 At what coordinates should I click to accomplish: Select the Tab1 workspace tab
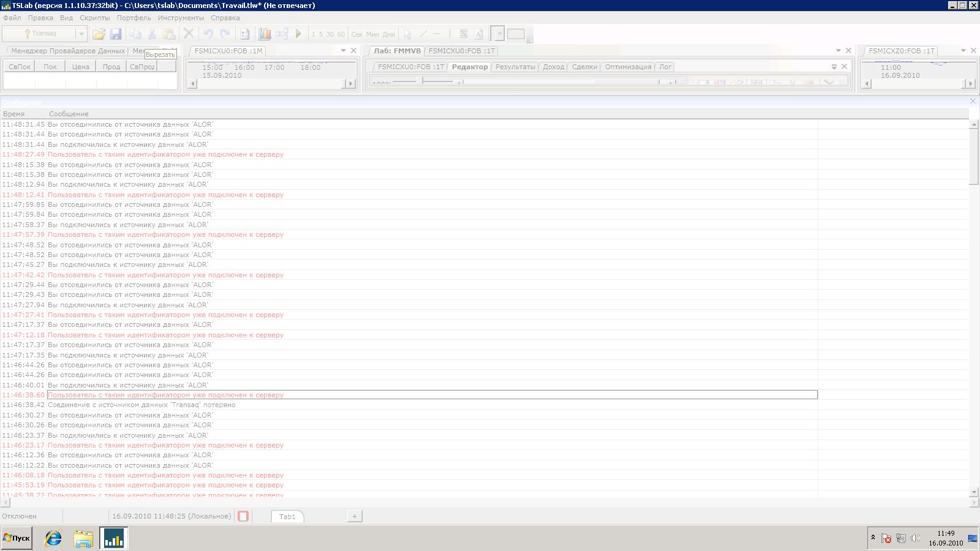[287, 517]
